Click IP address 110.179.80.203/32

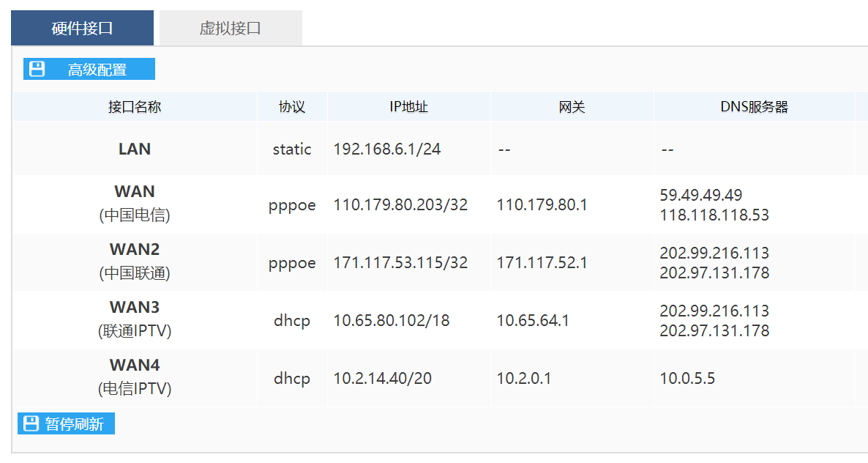400,205
